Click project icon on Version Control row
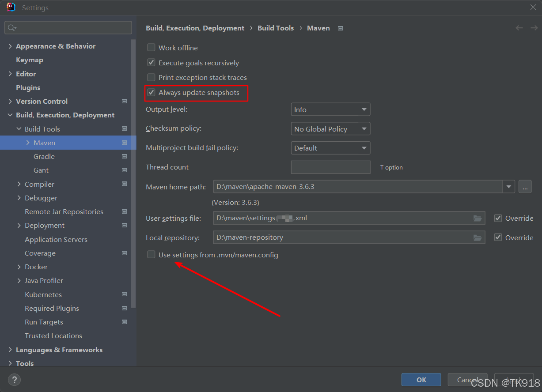This screenshot has width=542, height=392. 124,101
